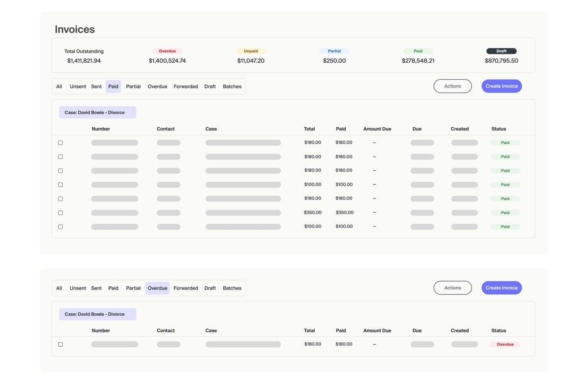Check the fourth row checkbox in Paid table

pyautogui.click(x=60, y=185)
